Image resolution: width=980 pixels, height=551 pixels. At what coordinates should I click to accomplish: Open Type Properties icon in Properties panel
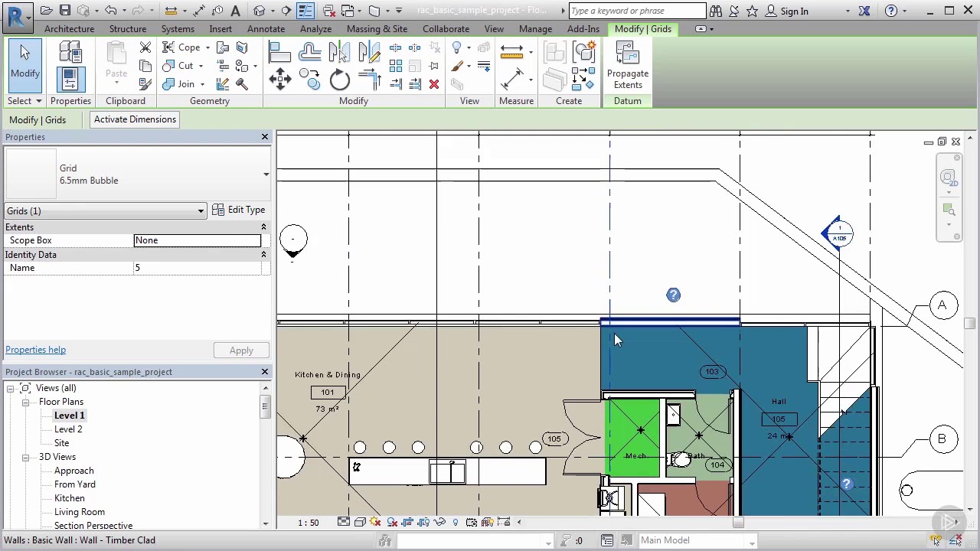point(70,52)
